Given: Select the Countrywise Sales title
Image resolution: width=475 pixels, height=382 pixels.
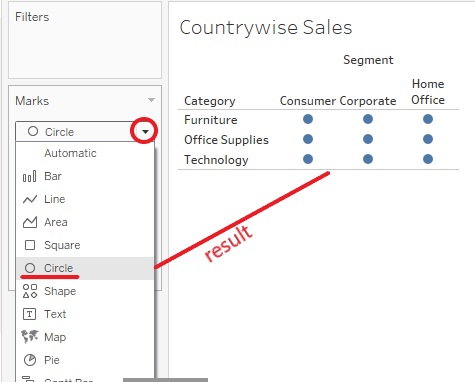Looking at the screenshot, I should pyautogui.click(x=266, y=27).
